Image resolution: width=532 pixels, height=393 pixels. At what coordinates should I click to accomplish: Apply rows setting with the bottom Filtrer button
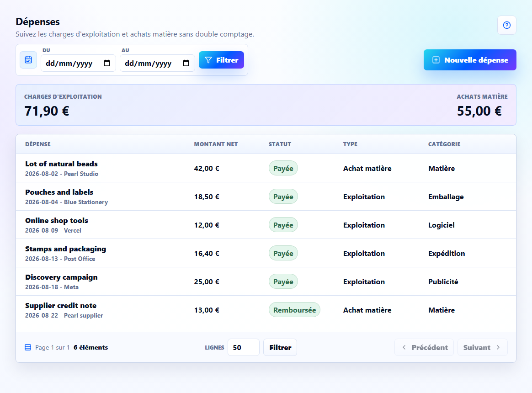280,347
